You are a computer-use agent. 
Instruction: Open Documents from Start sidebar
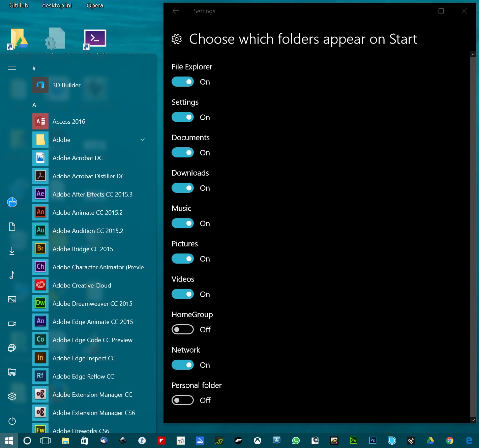(12, 227)
